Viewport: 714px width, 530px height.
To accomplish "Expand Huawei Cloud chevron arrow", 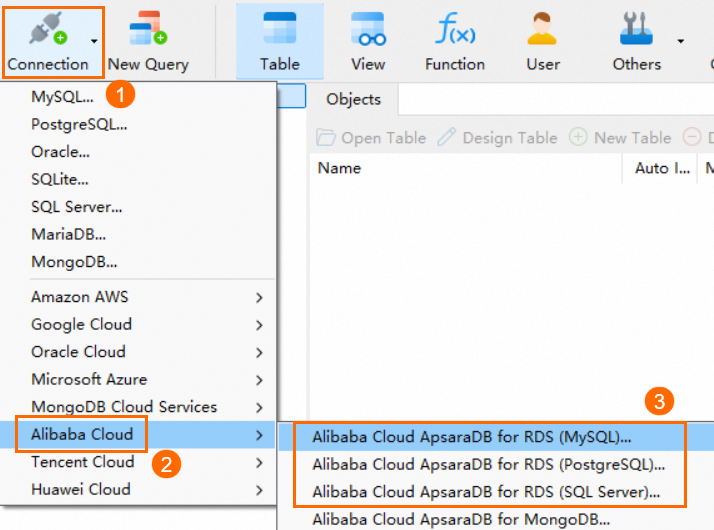I will [259, 490].
